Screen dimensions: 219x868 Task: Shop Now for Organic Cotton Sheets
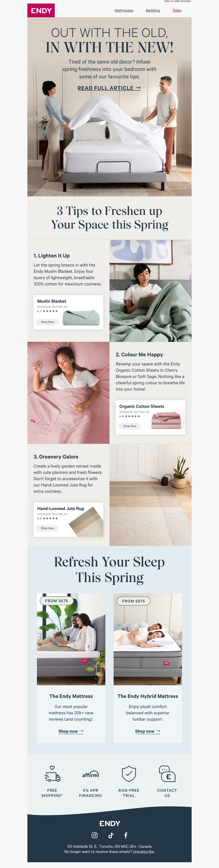[x=130, y=426]
